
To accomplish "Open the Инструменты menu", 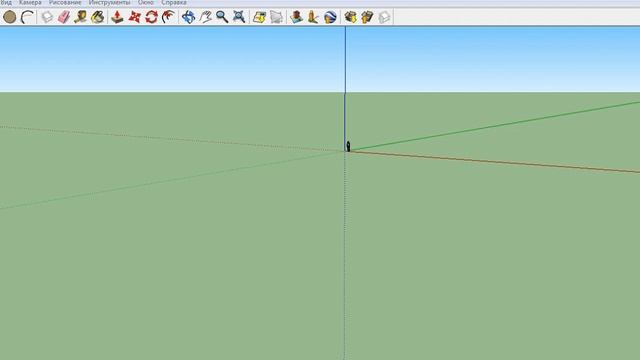I will [x=109, y=2].
